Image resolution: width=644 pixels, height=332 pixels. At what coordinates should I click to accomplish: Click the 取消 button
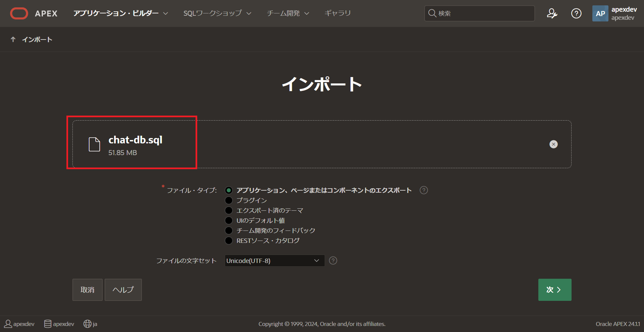tap(88, 290)
